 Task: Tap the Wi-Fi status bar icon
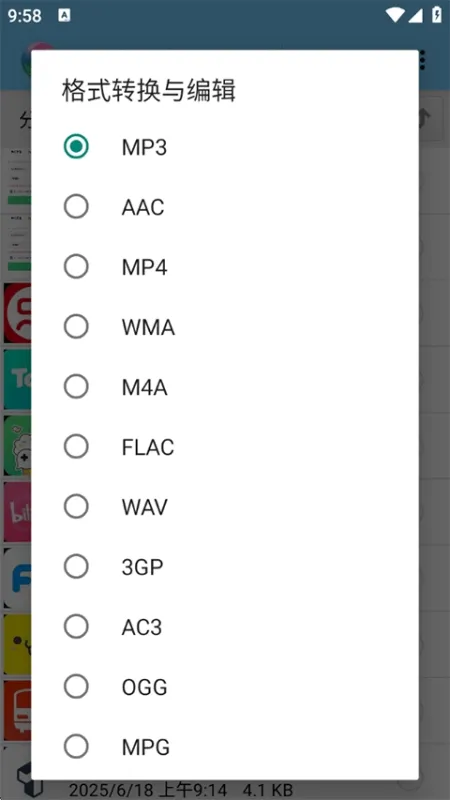[394, 15]
